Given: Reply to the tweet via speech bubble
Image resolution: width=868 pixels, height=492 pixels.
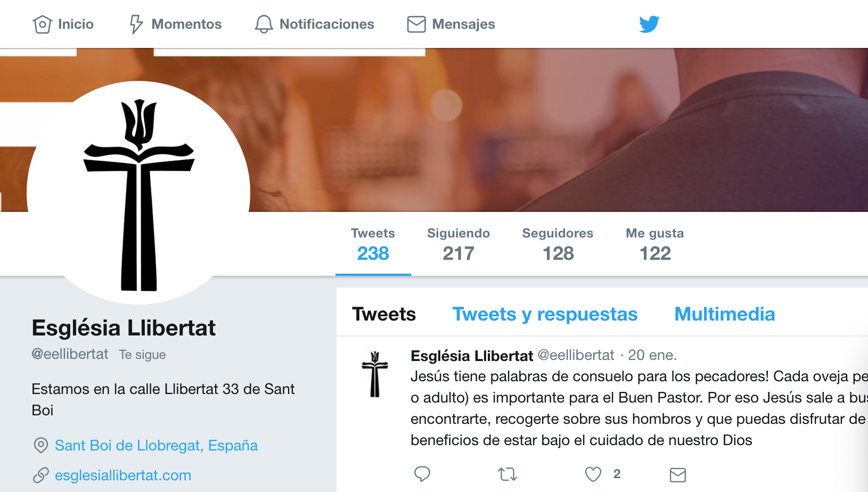Looking at the screenshot, I should 422,474.
